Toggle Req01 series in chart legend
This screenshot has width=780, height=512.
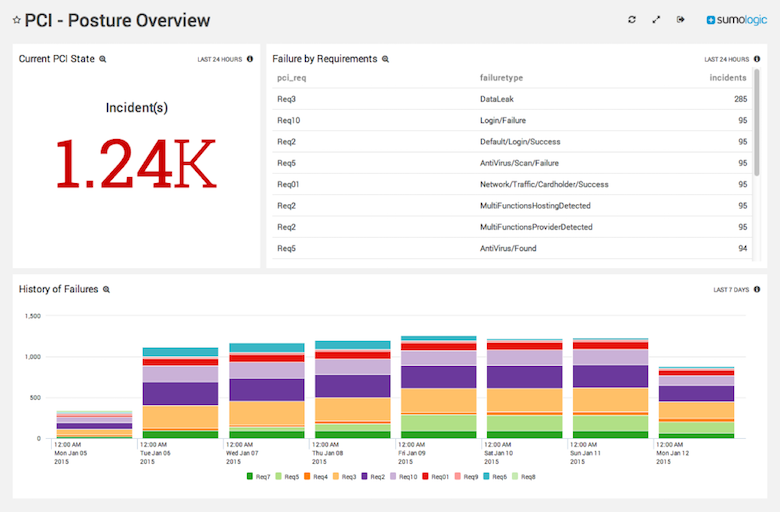[435, 477]
